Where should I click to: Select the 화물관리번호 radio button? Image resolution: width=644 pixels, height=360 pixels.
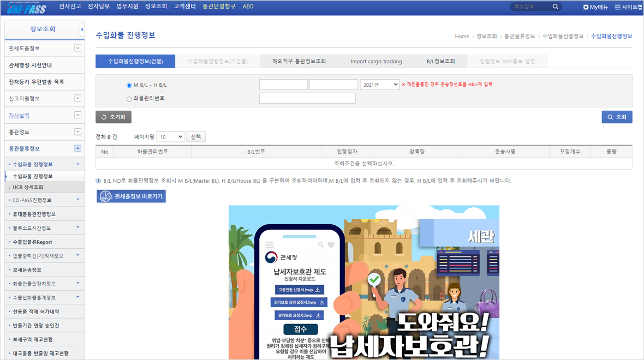coord(129,99)
